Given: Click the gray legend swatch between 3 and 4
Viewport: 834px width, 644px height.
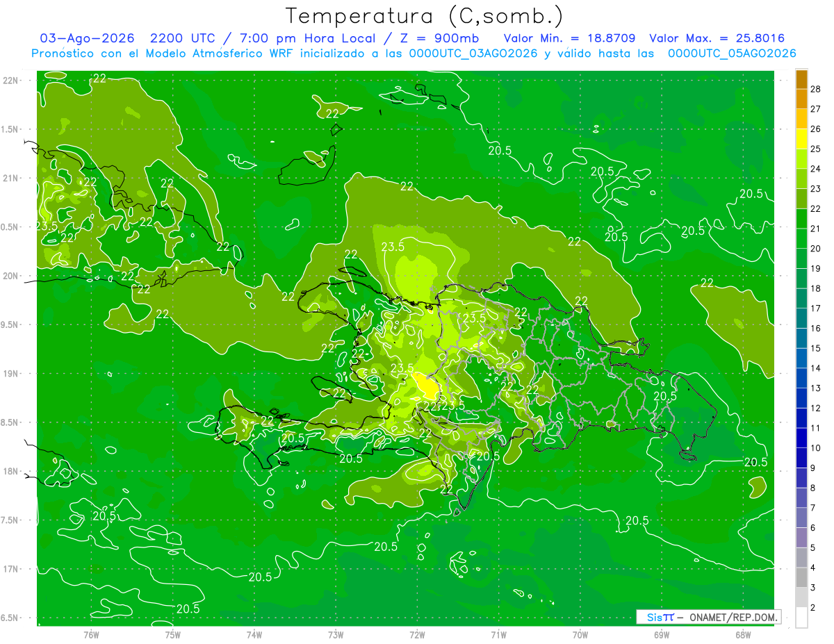Looking at the screenshot, I should [x=801, y=577].
